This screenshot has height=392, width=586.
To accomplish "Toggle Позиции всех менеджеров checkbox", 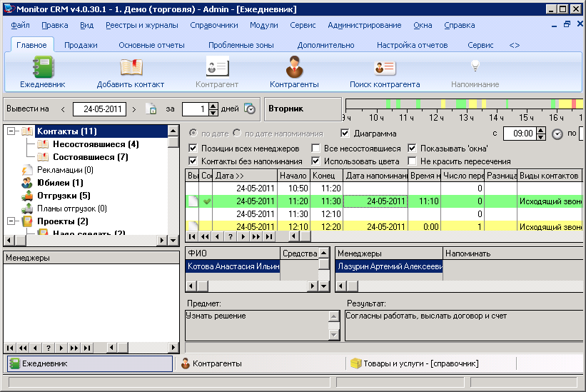I will (x=193, y=149).
